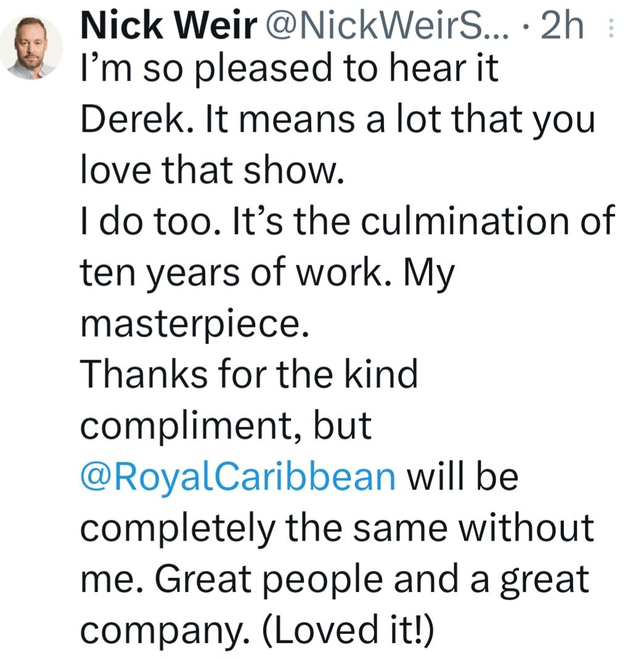Click the "(Loved it!)" text
This screenshot has height=659, width=644.
click(x=347, y=629)
